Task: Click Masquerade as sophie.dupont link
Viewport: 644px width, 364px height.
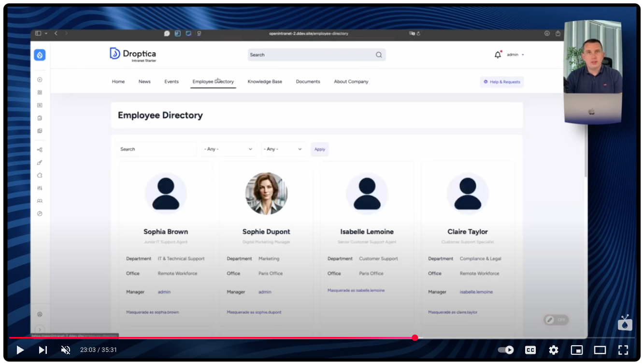Action: (x=254, y=312)
